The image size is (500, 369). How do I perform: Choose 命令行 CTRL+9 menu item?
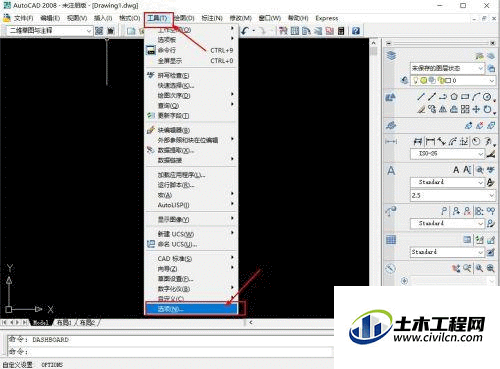click(191, 50)
